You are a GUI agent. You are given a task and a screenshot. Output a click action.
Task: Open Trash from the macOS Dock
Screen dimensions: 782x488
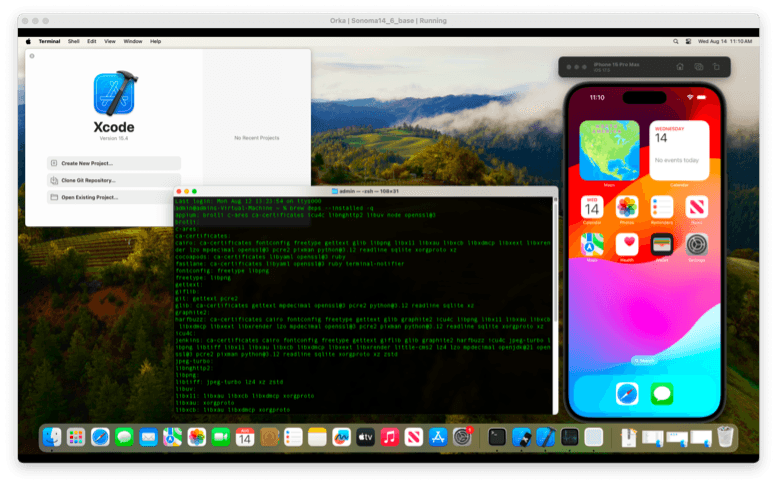coord(726,437)
